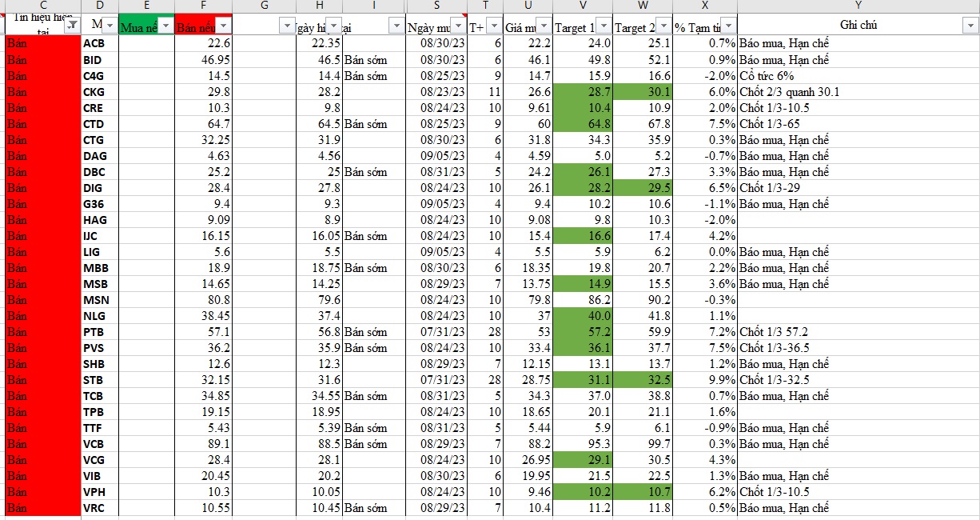
Task: Click the ticker cell 'HAG'
Action: (x=100, y=220)
